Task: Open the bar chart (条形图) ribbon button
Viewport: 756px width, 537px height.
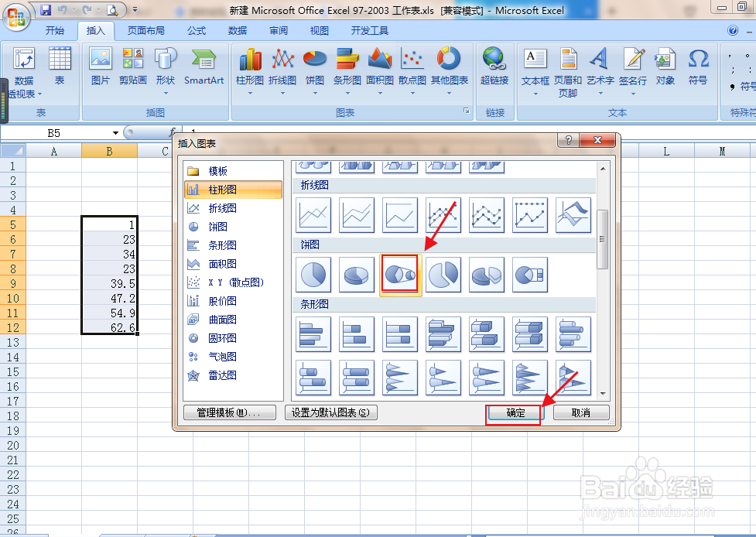Action: click(347, 71)
